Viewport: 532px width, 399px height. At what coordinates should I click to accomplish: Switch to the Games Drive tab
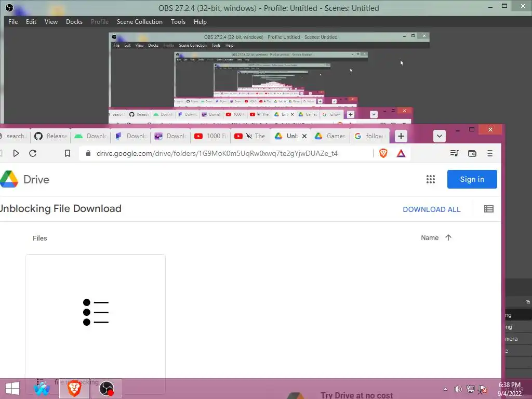330,136
